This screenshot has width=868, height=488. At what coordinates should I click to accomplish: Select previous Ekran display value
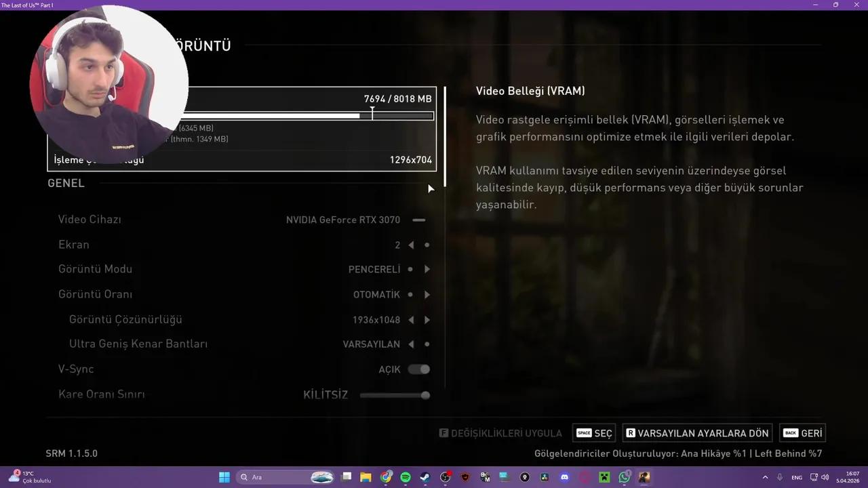[x=411, y=245]
